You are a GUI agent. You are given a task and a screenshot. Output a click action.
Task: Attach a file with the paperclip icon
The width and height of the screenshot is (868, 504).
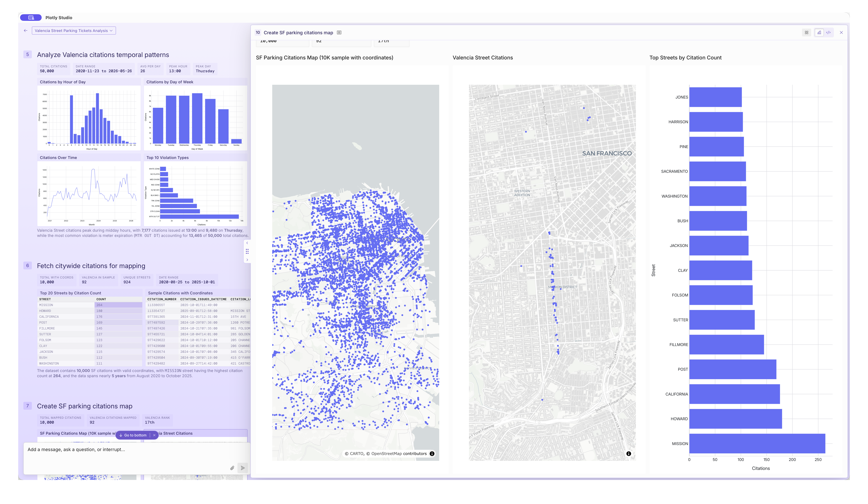[x=232, y=468]
